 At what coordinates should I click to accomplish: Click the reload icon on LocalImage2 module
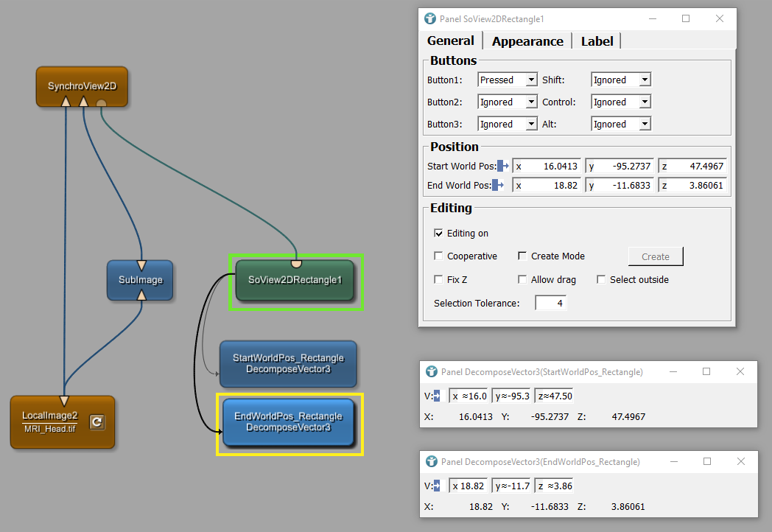[96, 422]
